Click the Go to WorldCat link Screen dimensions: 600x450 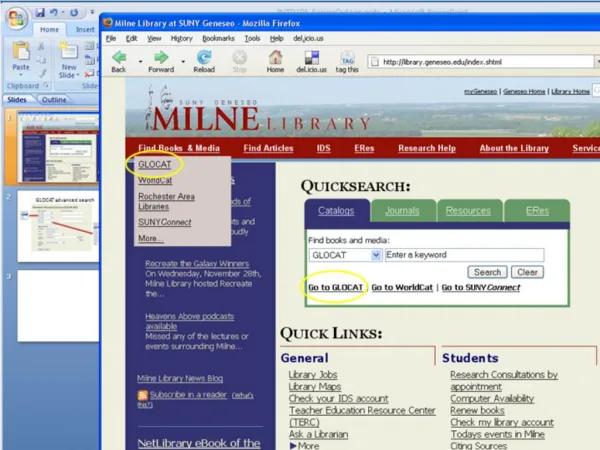(402, 287)
